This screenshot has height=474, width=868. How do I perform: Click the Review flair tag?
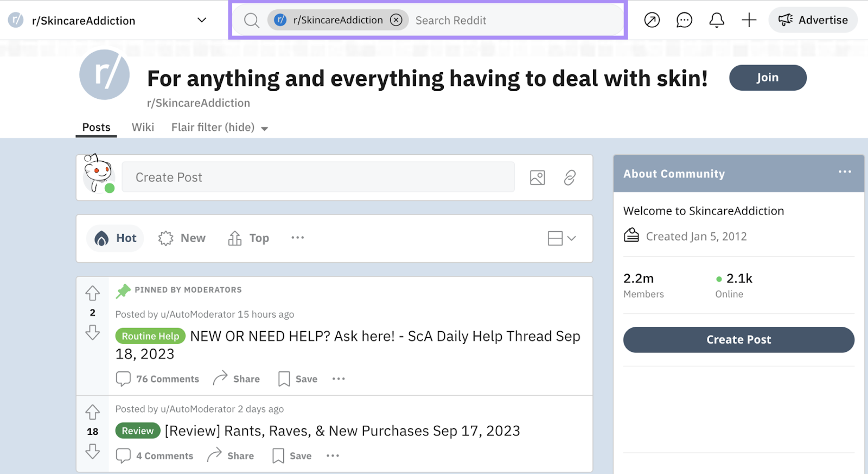pyautogui.click(x=138, y=431)
